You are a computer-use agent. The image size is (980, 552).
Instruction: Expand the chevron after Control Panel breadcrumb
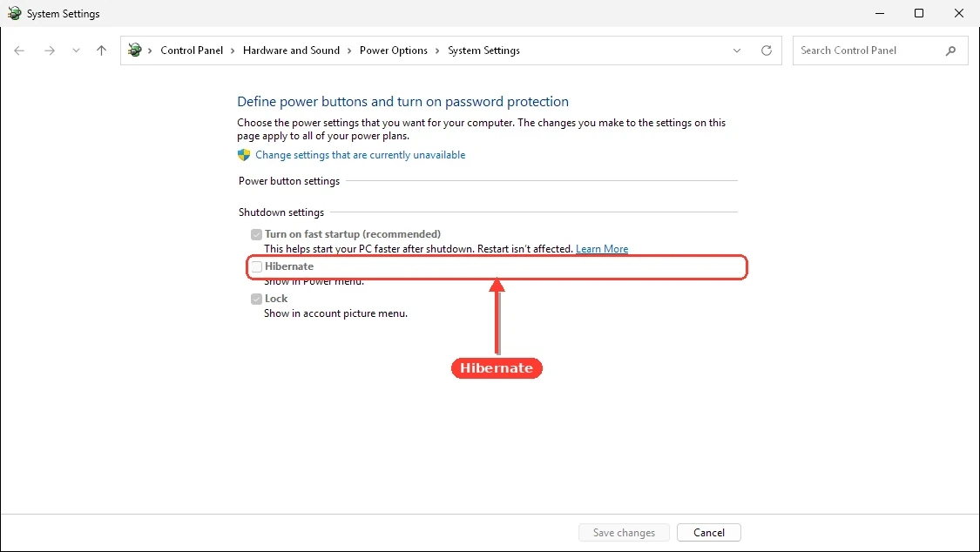(x=233, y=50)
